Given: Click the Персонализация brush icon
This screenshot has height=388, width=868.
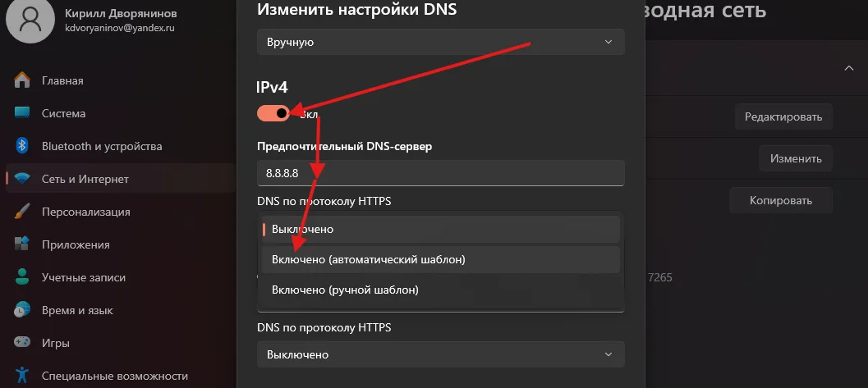Looking at the screenshot, I should pyautogui.click(x=23, y=212).
